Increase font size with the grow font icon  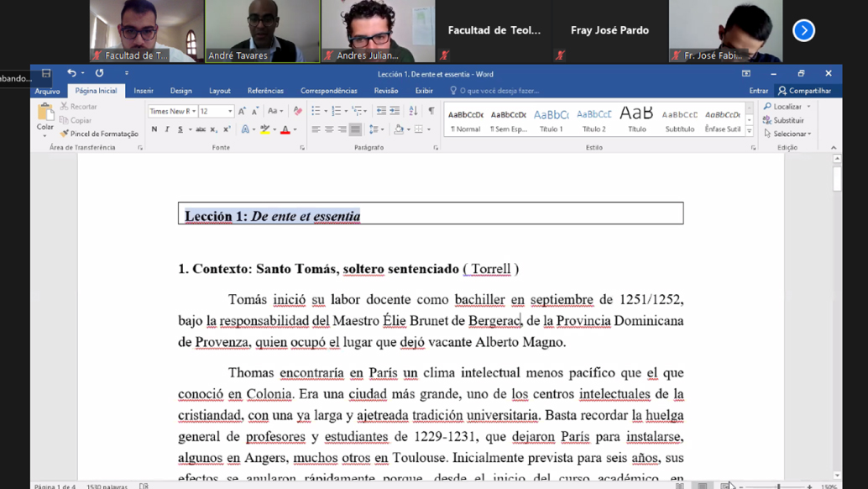(242, 111)
